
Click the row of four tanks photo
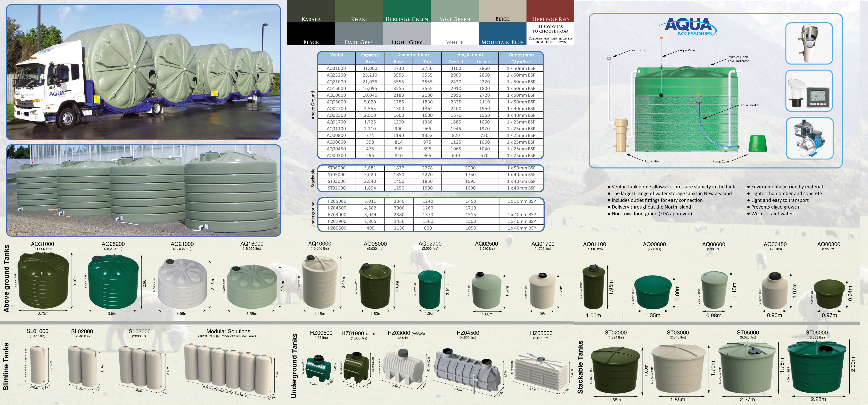[144, 190]
